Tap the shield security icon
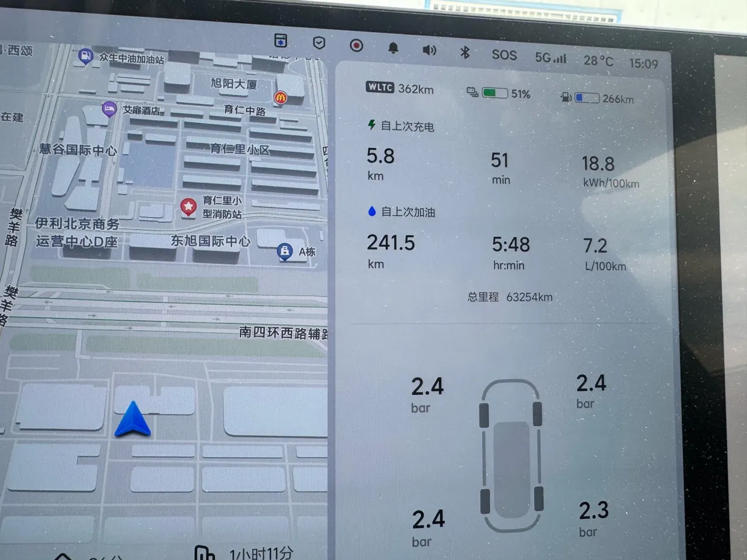 [319, 43]
